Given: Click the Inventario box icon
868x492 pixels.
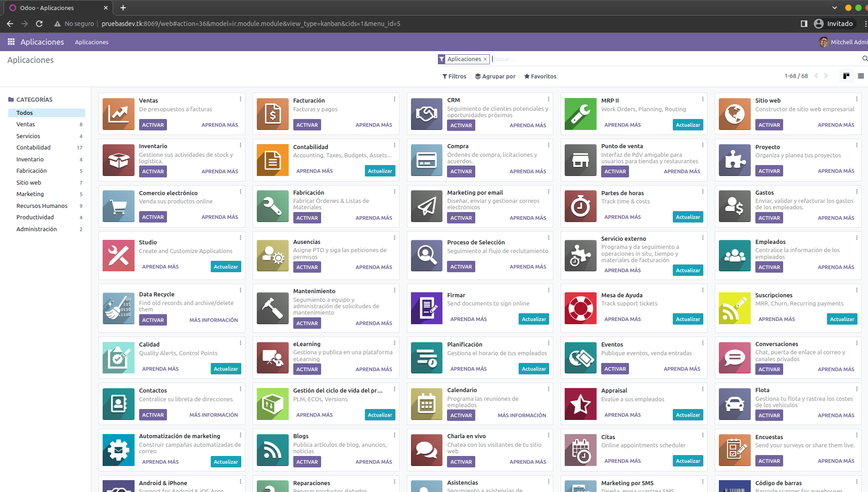Looking at the screenshot, I should coord(118,160).
